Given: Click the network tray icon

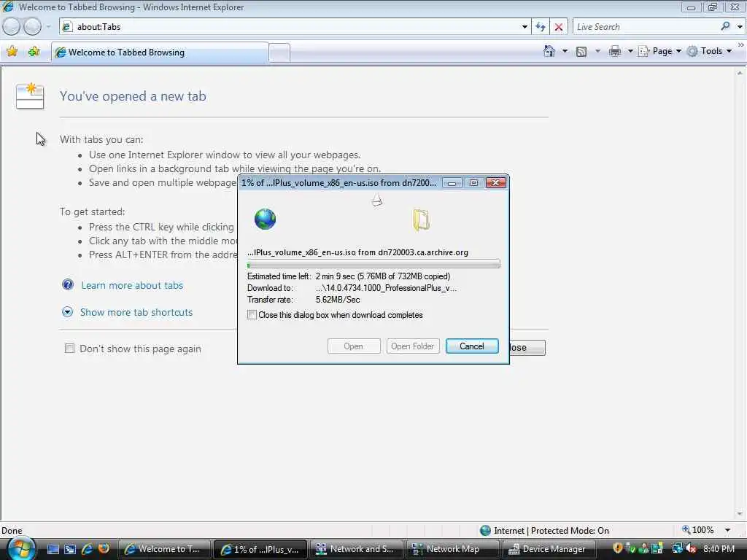Looking at the screenshot, I should 677,548.
